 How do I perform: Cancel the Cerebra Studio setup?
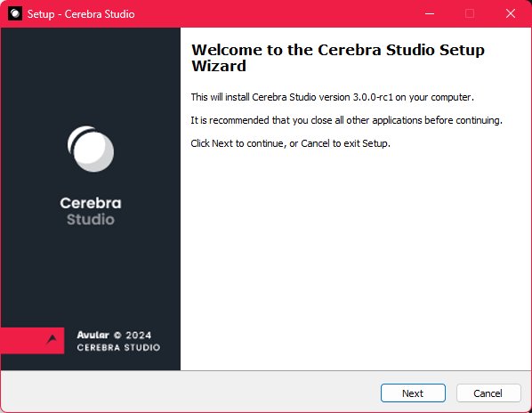point(488,393)
